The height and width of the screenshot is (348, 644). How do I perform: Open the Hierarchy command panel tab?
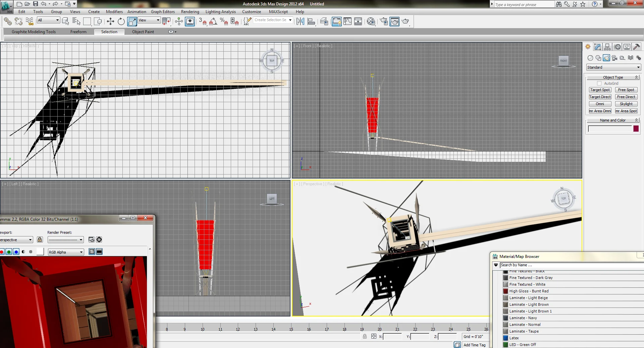coord(607,47)
